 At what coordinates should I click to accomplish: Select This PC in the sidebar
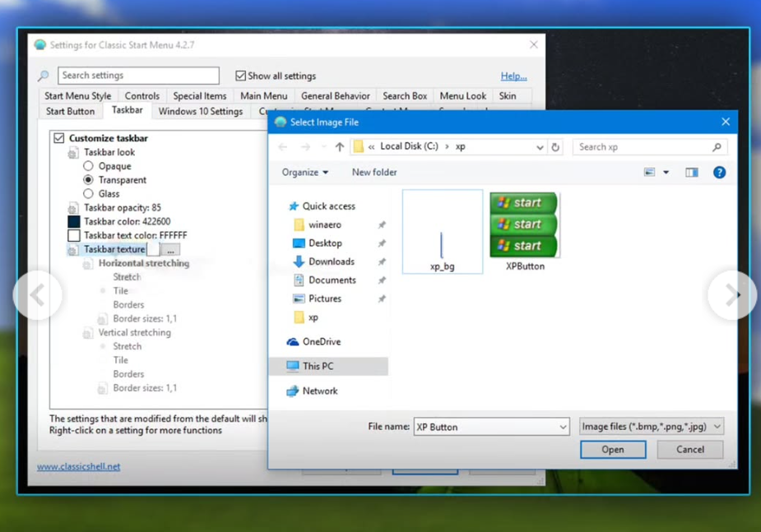pyautogui.click(x=318, y=367)
